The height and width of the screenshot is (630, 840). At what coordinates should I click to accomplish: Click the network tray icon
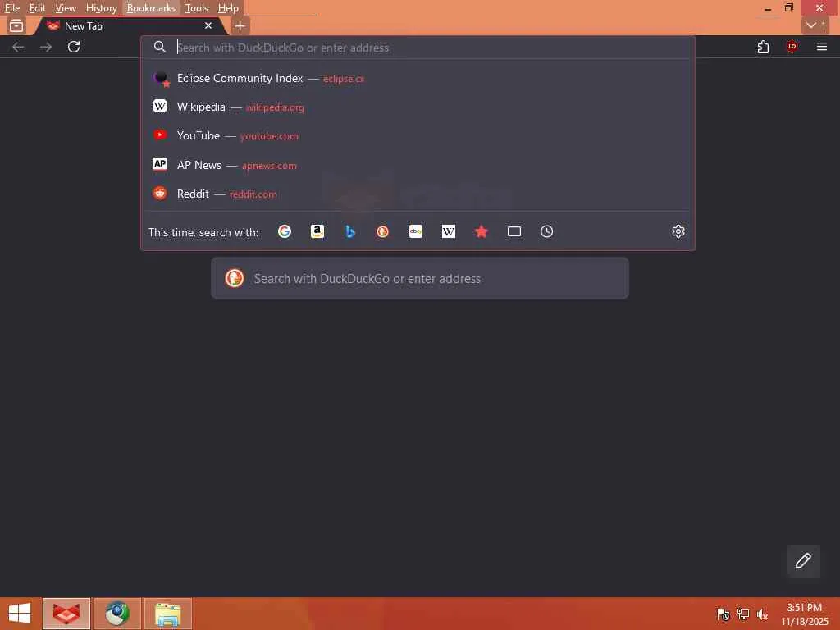click(x=743, y=614)
